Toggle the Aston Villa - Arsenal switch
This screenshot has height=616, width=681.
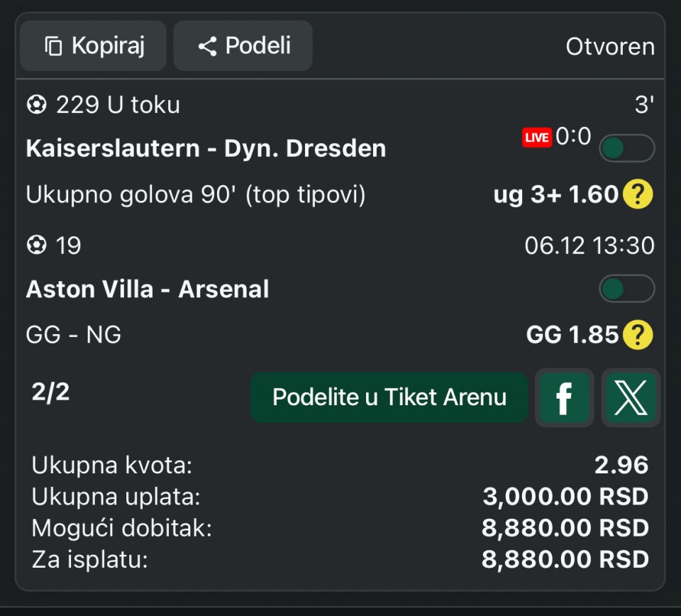pos(626,289)
